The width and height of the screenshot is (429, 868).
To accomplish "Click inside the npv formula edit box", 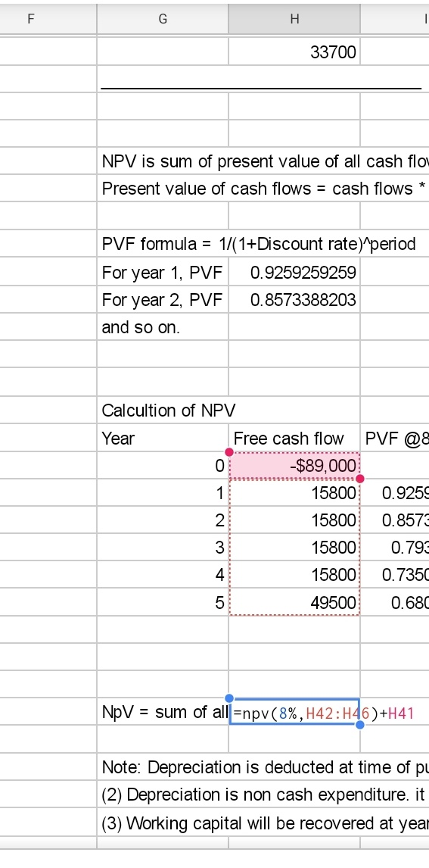I will 294,713.
